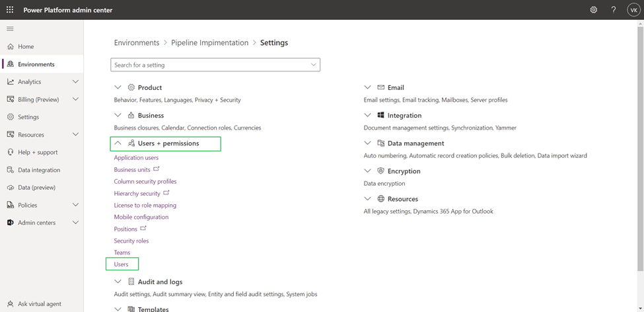Click the Home icon in sidebar
644x312 pixels.
11,47
